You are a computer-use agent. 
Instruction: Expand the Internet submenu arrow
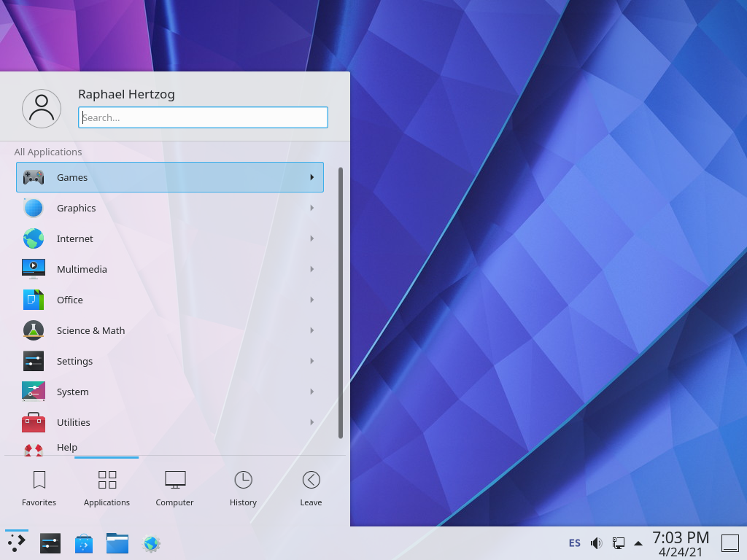(312, 238)
